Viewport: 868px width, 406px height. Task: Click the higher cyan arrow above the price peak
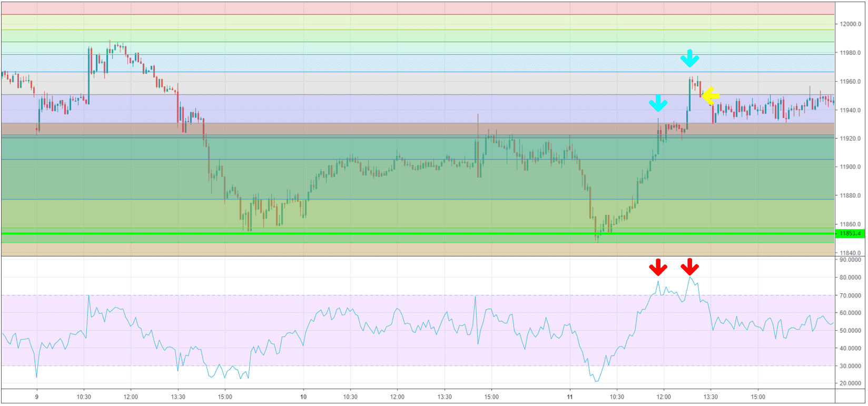click(x=689, y=58)
